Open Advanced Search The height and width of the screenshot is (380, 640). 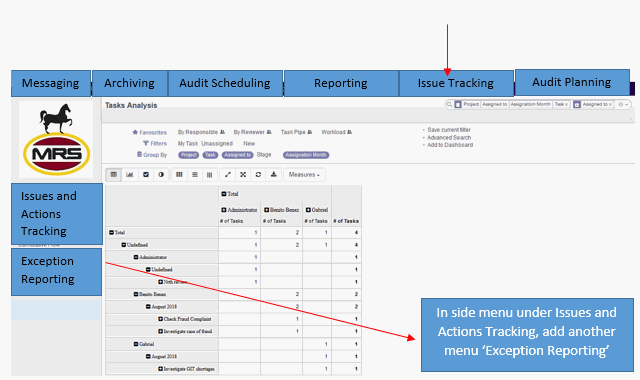pyautogui.click(x=449, y=138)
